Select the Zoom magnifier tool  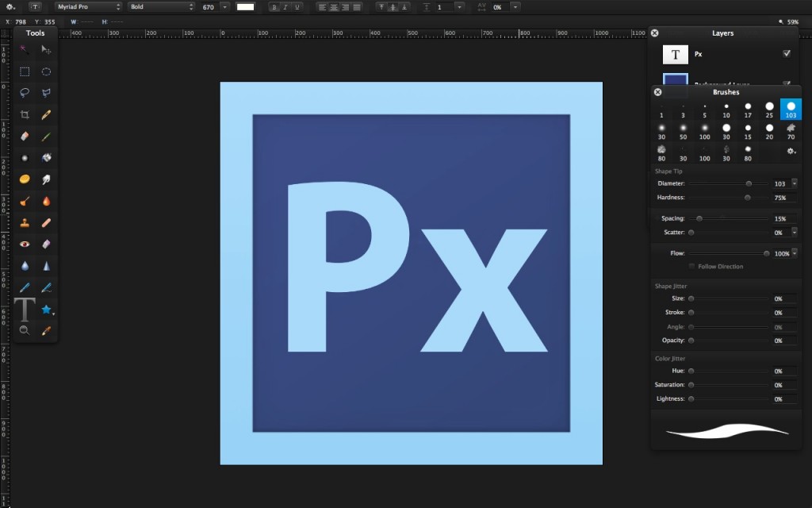click(x=25, y=331)
